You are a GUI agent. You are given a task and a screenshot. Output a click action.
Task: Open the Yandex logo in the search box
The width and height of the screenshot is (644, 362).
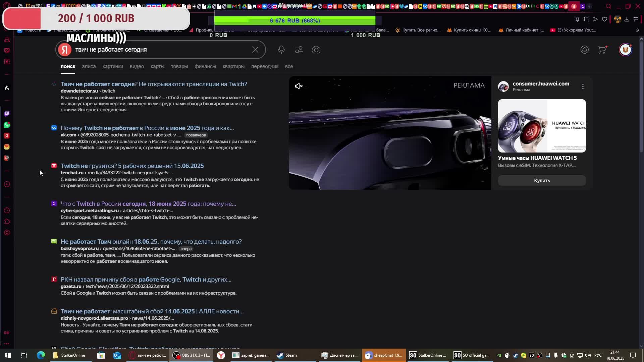[65, 50]
